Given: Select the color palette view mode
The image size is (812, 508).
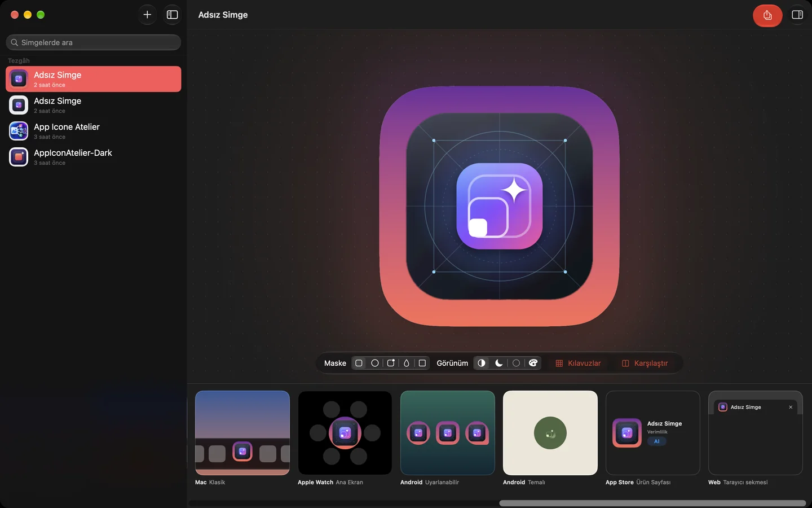Looking at the screenshot, I should pyautogui.click(x=533, y=363).
